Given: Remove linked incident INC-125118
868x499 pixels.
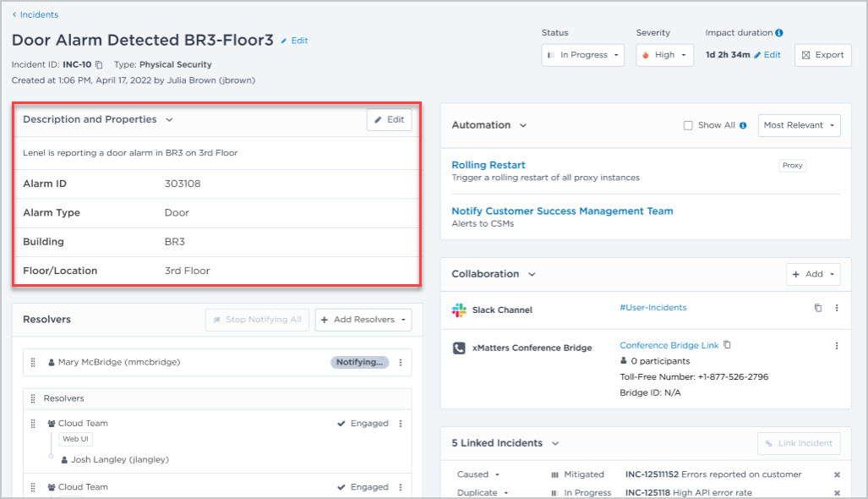Looking at the screenshot, I should [x=837, y=493].
